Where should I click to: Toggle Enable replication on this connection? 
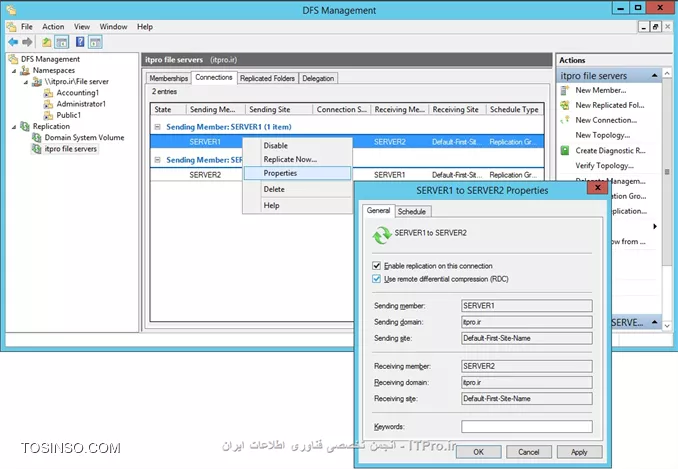coord(377,265)
